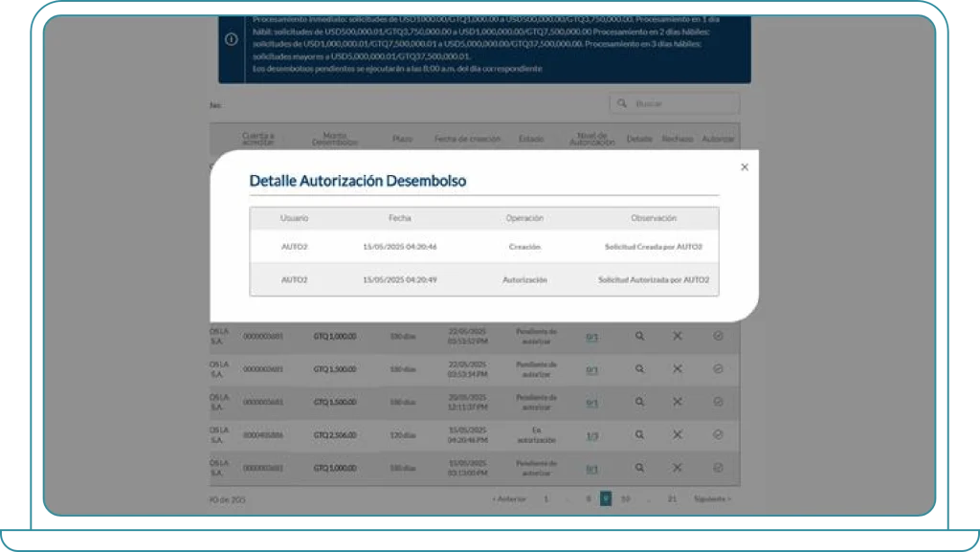Open detail magnifier for the 15/05/2025 GTQ 1,000.00 row

click(x=639, y=468)
